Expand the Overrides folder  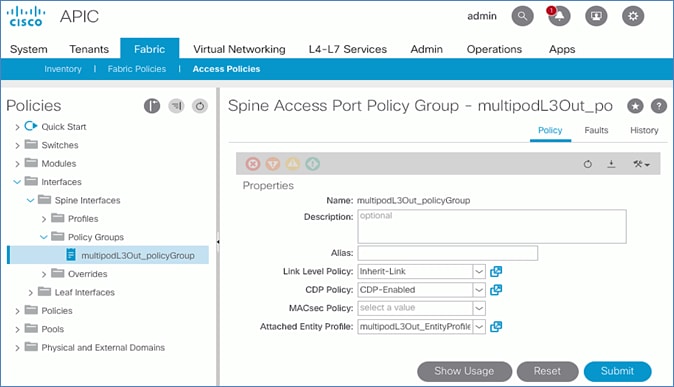coord(44,274)
